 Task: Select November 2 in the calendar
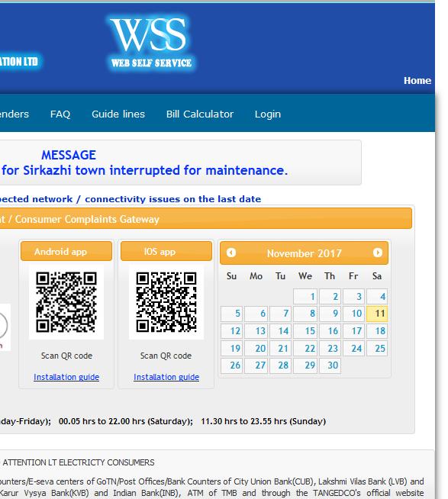coord(330,297)
